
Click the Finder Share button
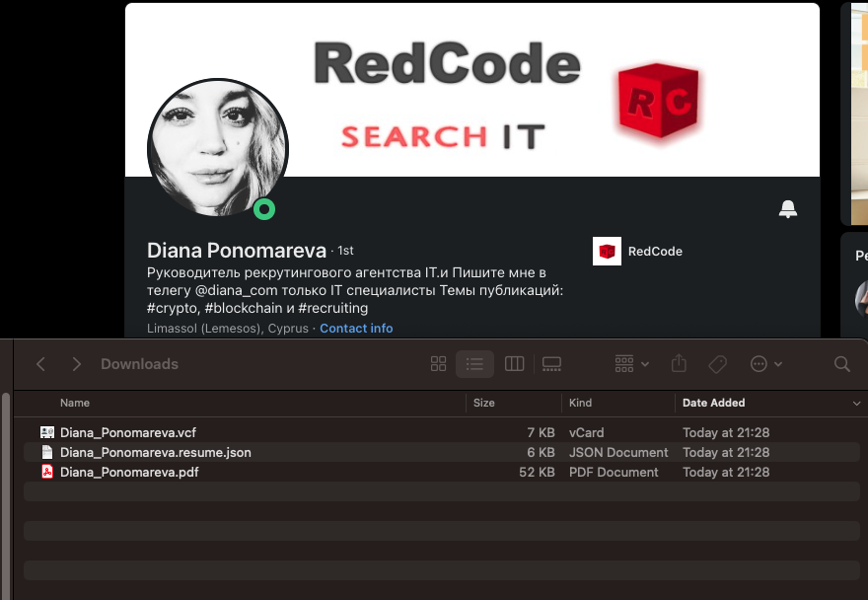click(x=679, y=364)
